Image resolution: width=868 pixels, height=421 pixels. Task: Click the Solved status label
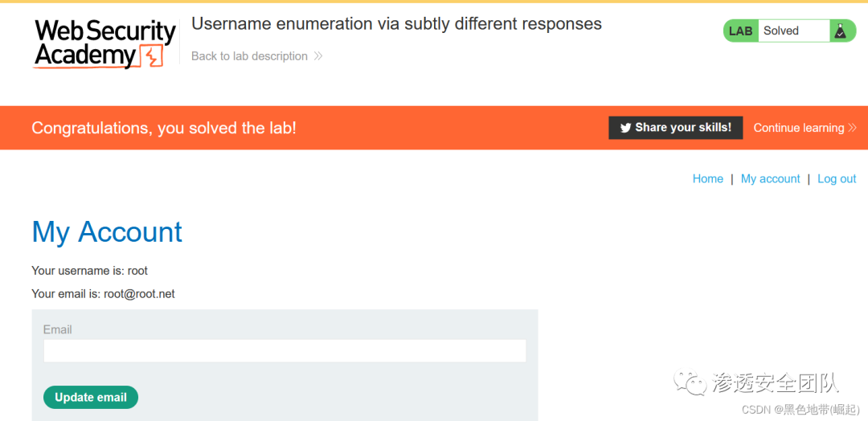780,31
